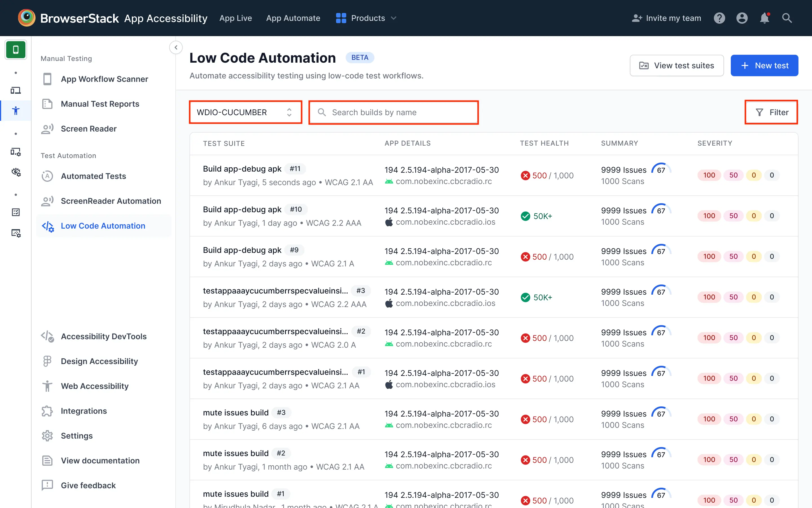Click the BrowserStack logo icon
This screenshot has height=508, width=812.
(27, 18)
